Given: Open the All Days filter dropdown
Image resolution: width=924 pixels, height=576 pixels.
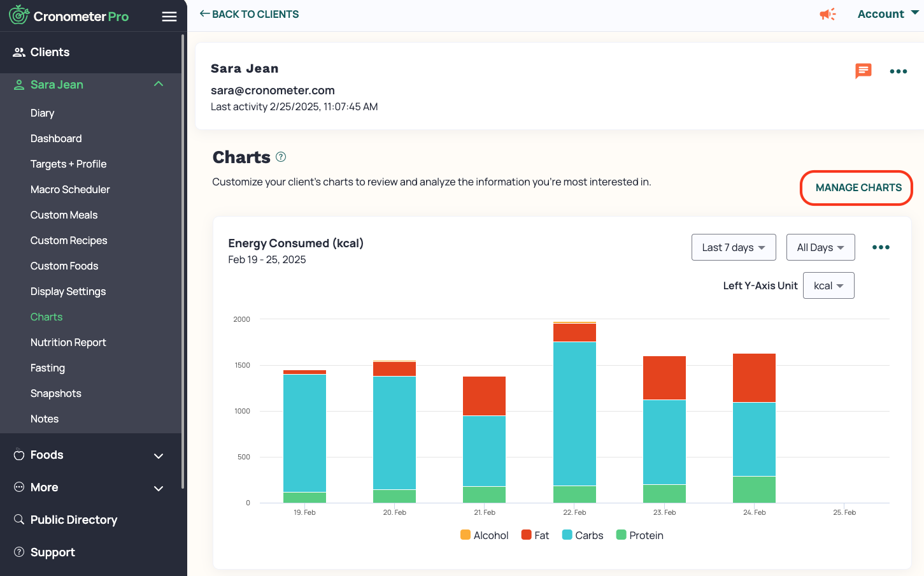Looking at the screenshot, I should pyautogui.click(x=820, y=247).
